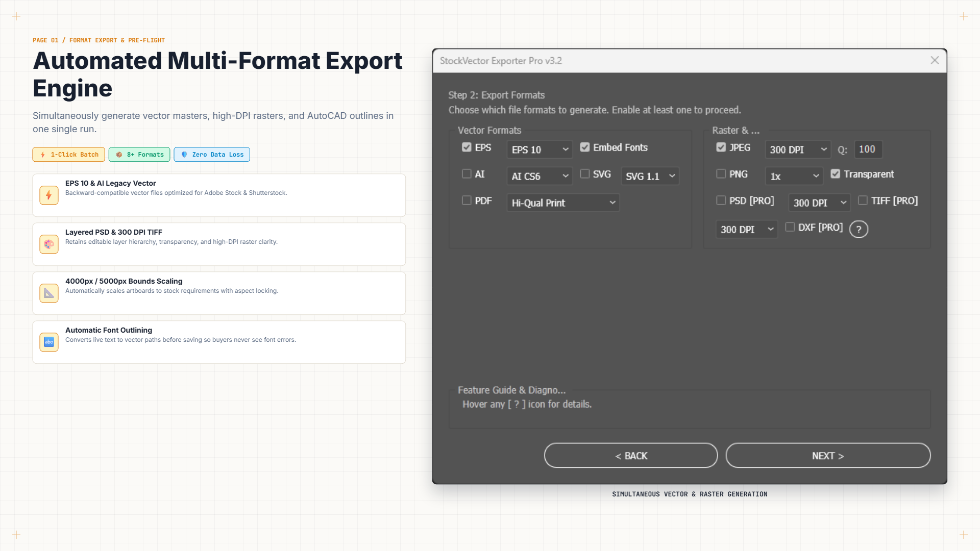Click the 1-Click Batch badge
Image resolution: width=980 pixels, height=551 pixels.
[69, 155]
